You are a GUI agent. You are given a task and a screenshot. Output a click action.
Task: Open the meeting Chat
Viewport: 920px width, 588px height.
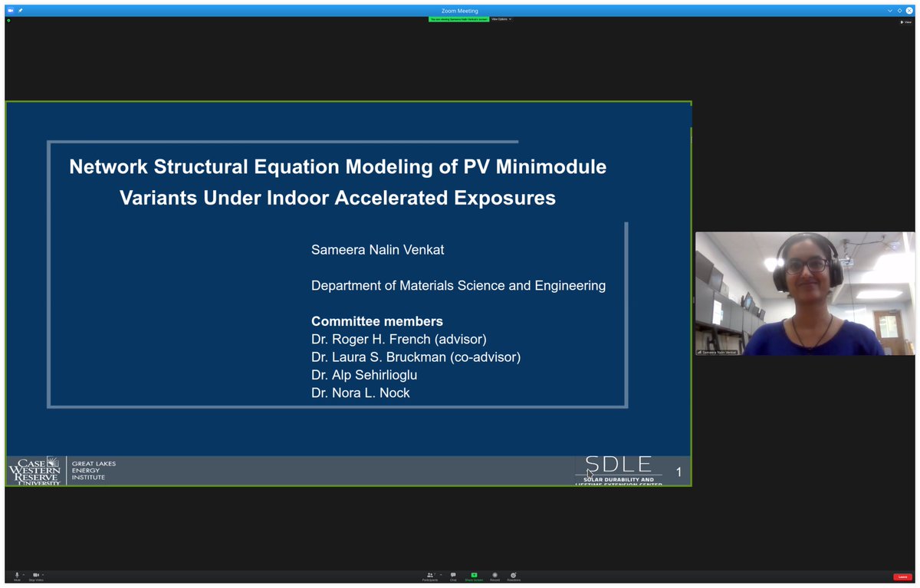point(453,574)
